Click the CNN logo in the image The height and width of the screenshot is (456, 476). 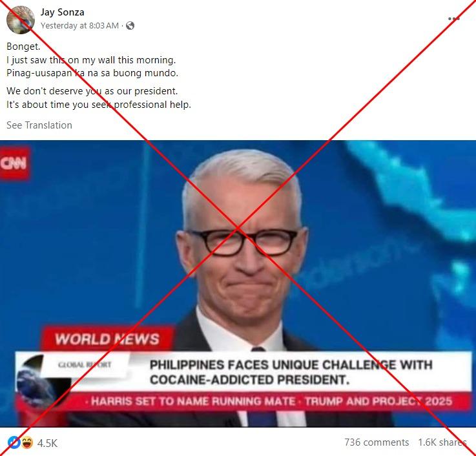click(x=14, y=163)
